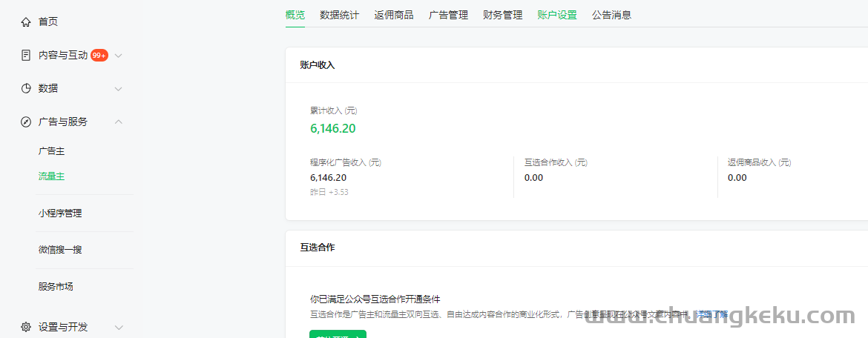Expand the 数据 section chevron
The image size is (868, 338).
point(119,89)
